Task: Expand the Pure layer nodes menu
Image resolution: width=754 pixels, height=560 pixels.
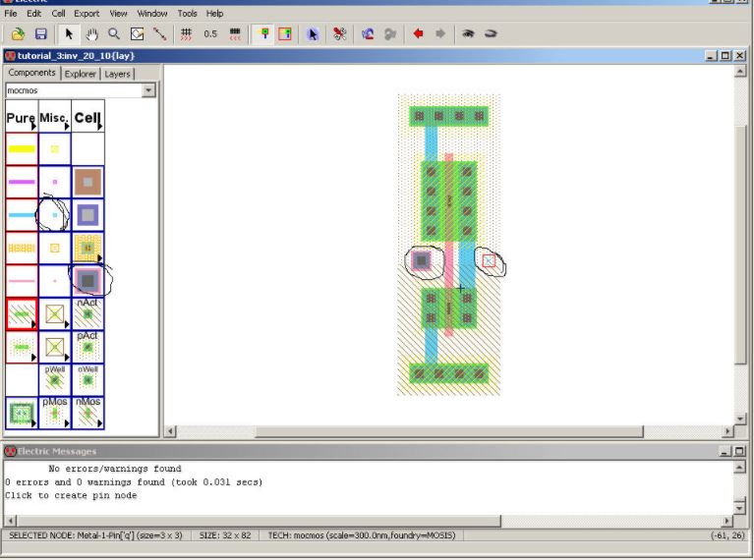Action: 22,117
